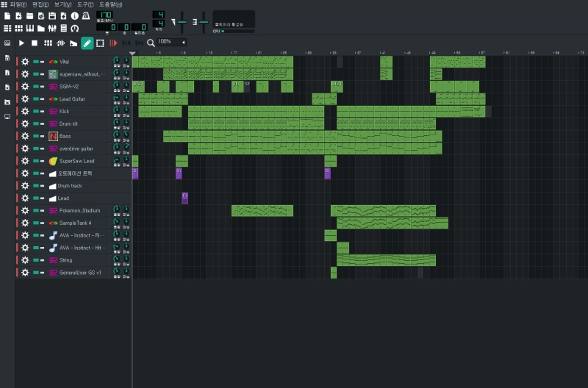Click the red record button
Image resolution: width=588 pixels, height=388 pixels.
click(x=113, y=43)
